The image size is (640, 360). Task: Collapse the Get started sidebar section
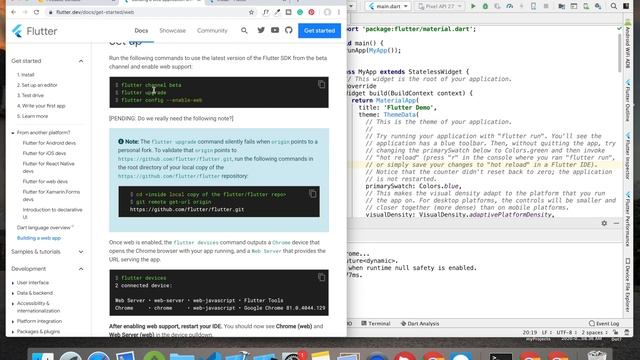81,61
